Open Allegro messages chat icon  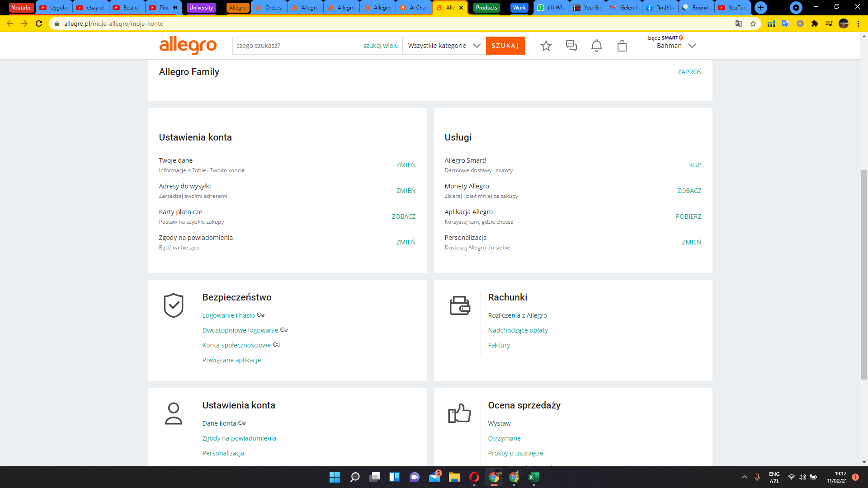(x=571, y=46)
